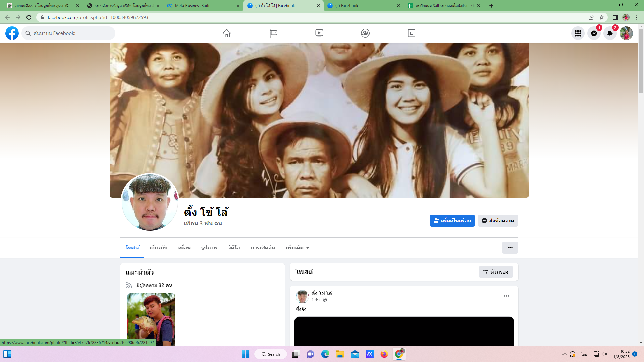Click the Facebook logo
Viewport: 644px width, 362px height.
(x=12, y=33)
